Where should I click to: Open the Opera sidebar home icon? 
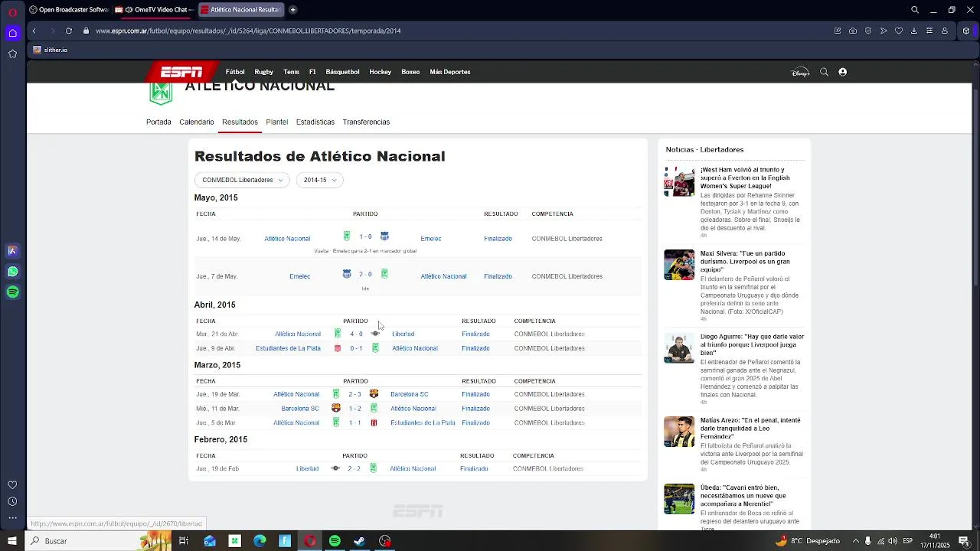tap(12, 33)
